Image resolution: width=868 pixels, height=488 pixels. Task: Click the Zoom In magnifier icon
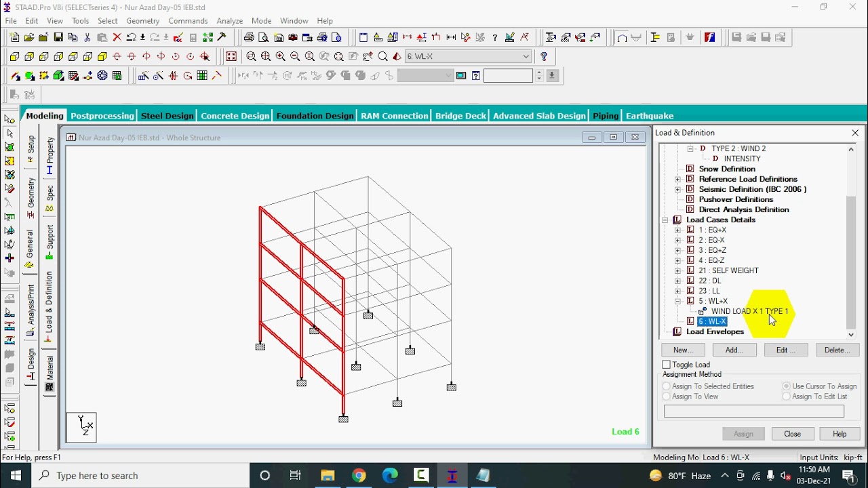pos(280,57)
